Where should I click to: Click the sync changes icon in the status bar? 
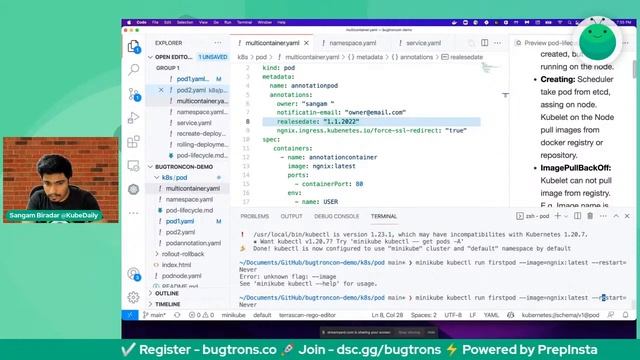(177, 315)
